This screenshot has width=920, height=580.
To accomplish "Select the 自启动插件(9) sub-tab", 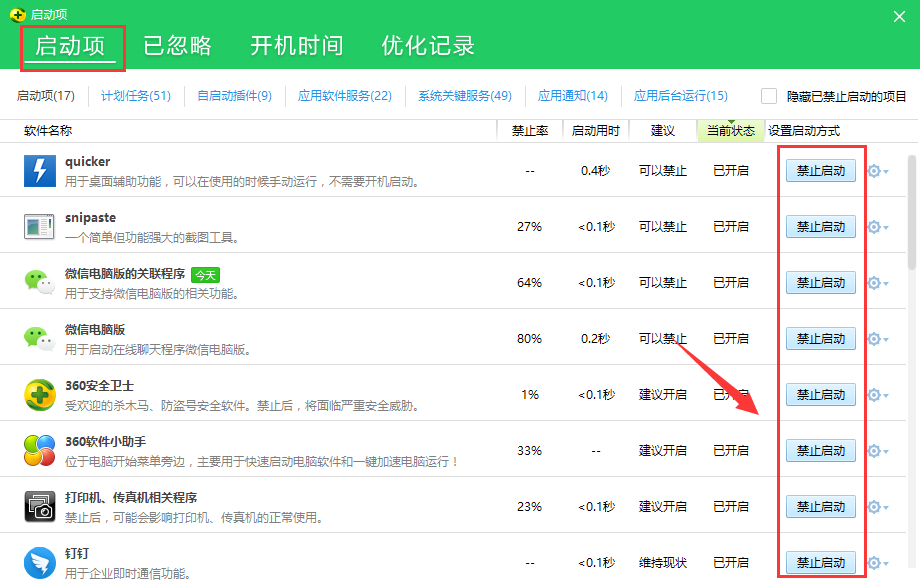I will coord(234,96).
